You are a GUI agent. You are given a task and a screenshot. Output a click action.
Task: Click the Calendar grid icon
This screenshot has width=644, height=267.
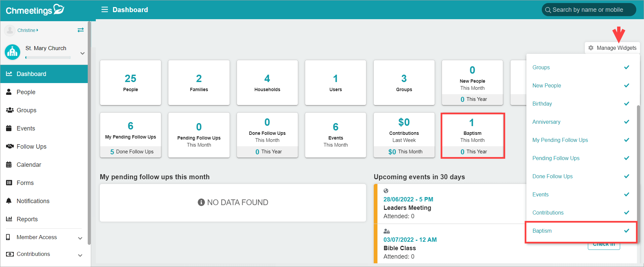[9, 164]
